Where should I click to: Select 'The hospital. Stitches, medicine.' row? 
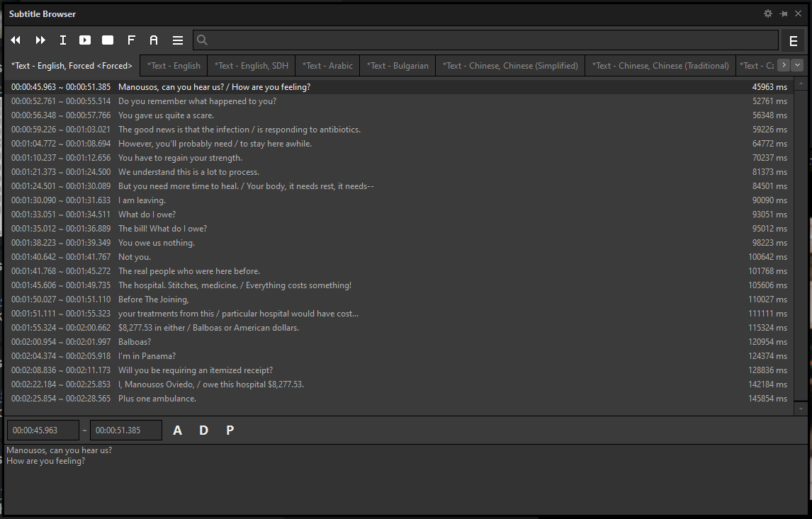399,285
